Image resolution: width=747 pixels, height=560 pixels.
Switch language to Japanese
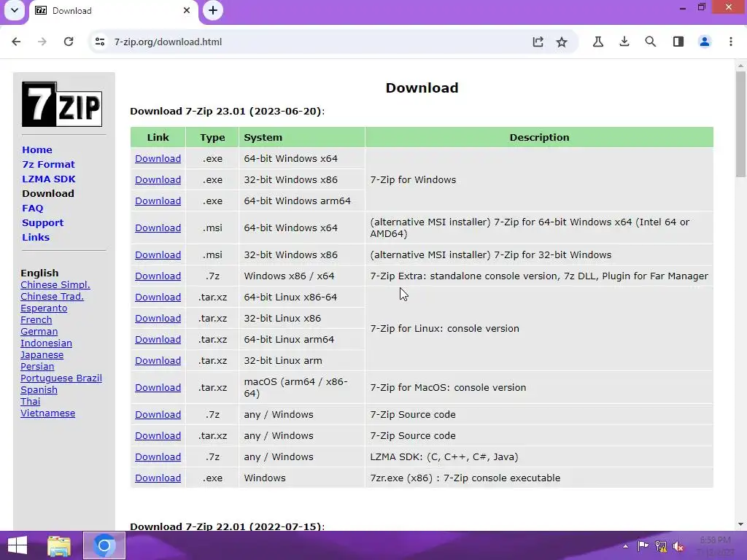42,355
